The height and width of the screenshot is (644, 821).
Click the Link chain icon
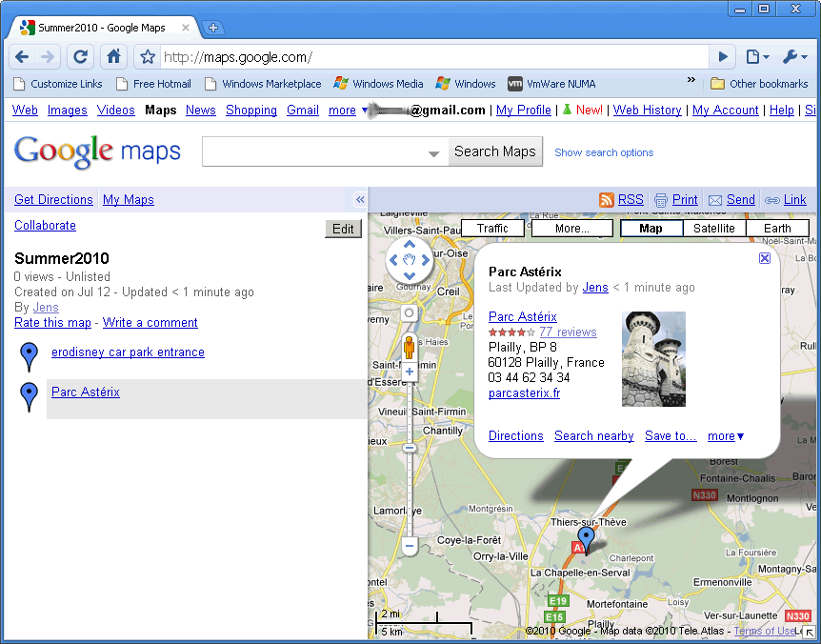771,200
